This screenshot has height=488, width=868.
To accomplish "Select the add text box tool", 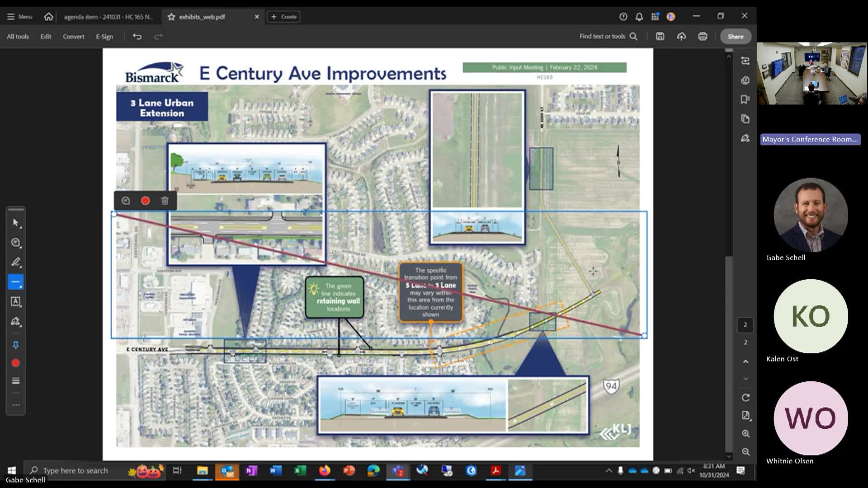I will 16,301.
